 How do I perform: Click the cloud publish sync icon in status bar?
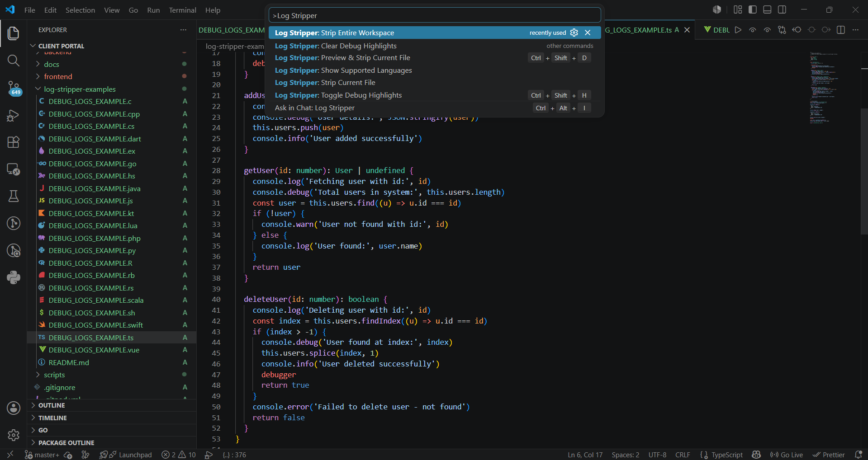(68, 455)
